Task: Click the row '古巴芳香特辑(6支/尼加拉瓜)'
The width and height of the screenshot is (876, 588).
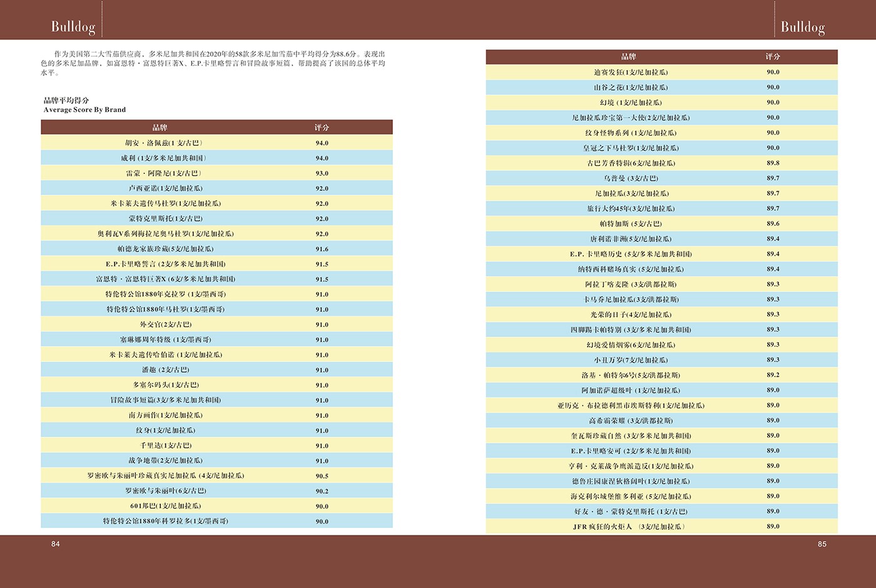Action: pos(661,163)
